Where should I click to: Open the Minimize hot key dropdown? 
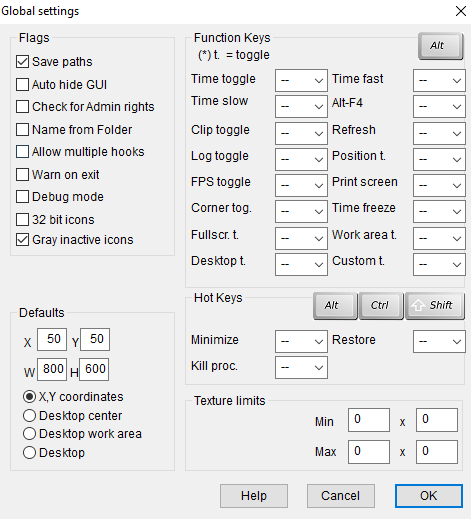(301, 341)
